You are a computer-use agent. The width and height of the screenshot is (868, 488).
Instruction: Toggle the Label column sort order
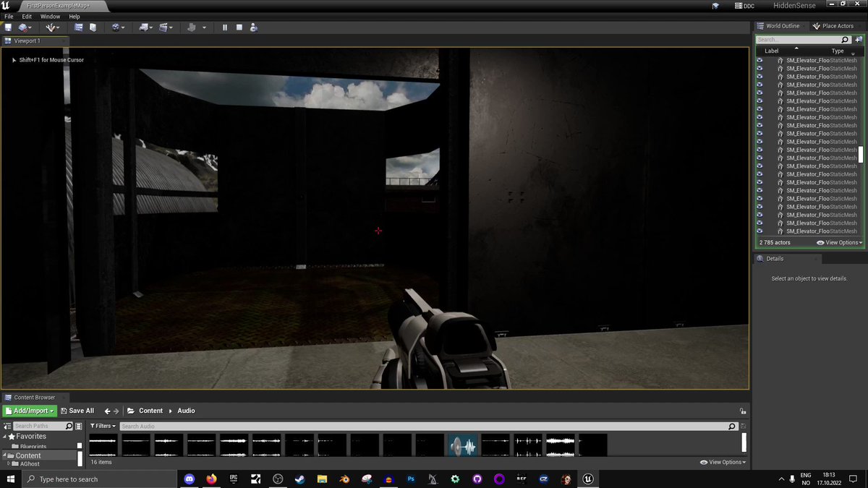point(771,51)
